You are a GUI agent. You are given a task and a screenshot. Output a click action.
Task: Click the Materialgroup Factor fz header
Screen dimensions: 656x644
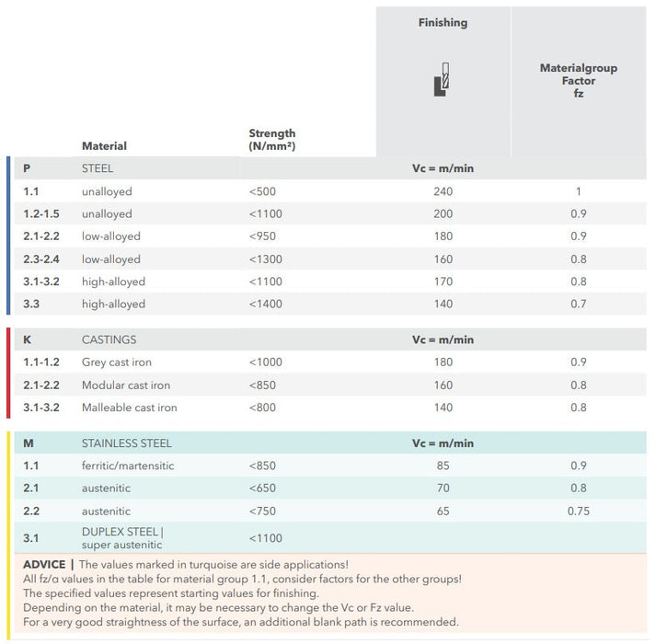[x=578, y=81]
